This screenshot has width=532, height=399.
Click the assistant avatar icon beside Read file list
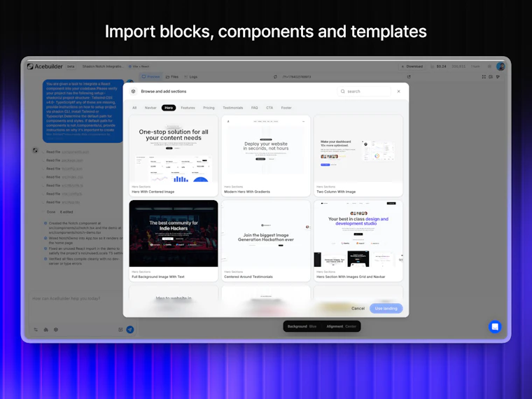click(x=35, y=150)
